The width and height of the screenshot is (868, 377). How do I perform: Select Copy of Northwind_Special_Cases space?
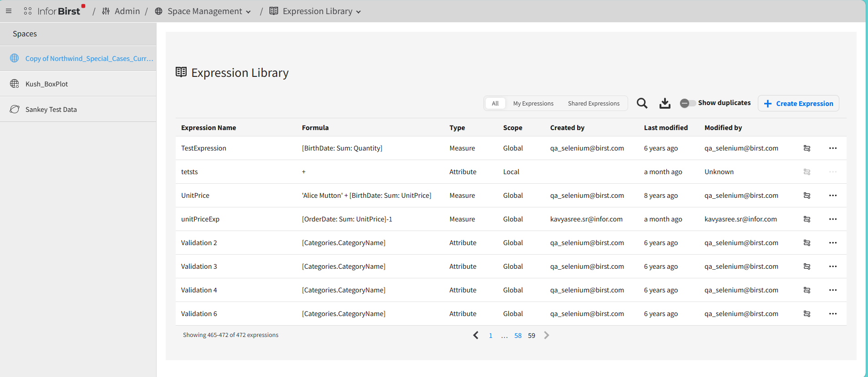tap(78, 58)
